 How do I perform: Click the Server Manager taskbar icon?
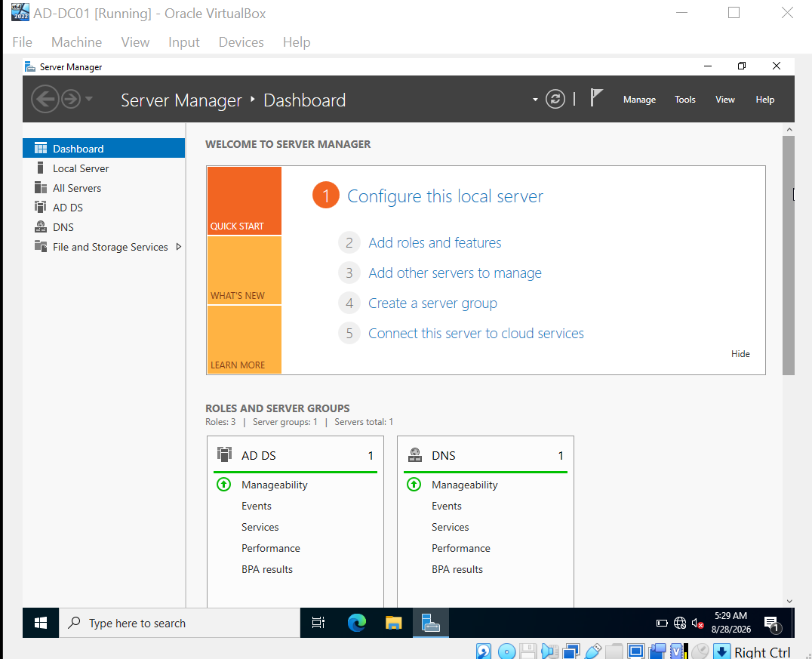(430, 623)
